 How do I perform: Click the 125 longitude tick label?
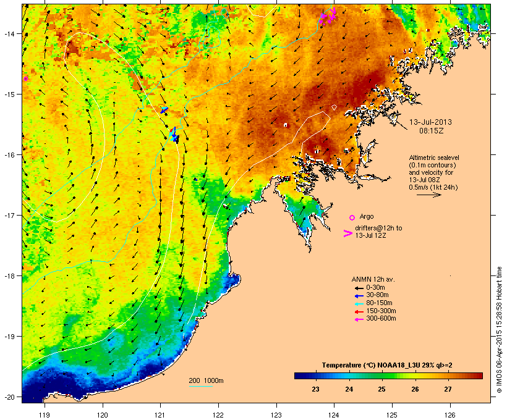[x=392, y=415]
